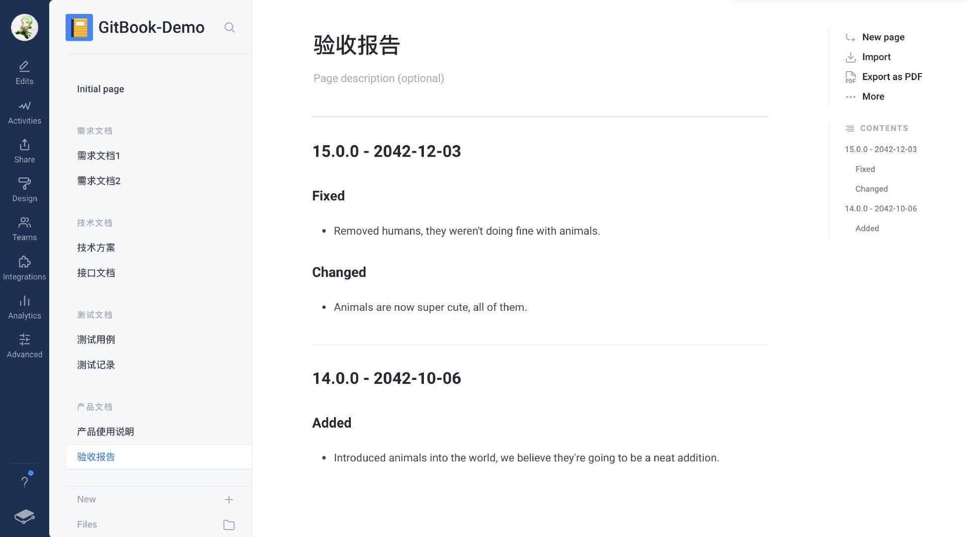Click Export as PDF
This screenshot has width=980, height=537.
[x=892, y=77]
